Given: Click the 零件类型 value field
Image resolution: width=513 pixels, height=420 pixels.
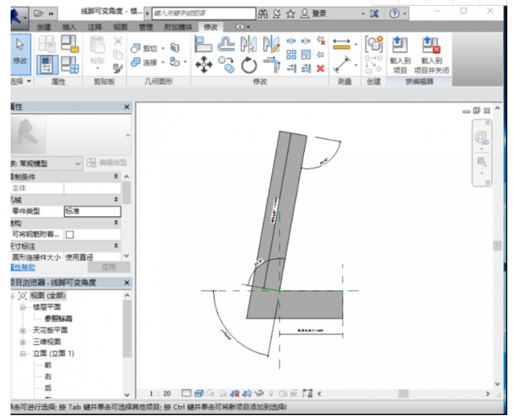Looking at the screenshot, I should 91,211.
